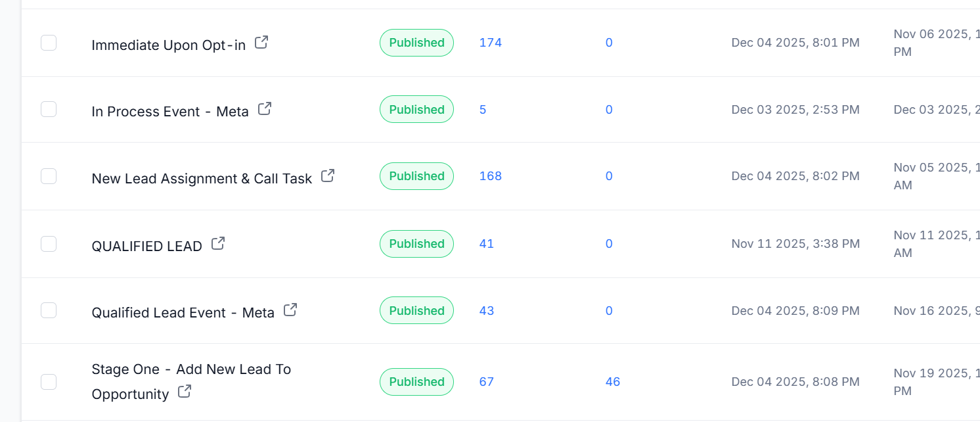Click the 67 enrolled count for Stage One
The width and height of the screenshot is (980, 422).
486,382
